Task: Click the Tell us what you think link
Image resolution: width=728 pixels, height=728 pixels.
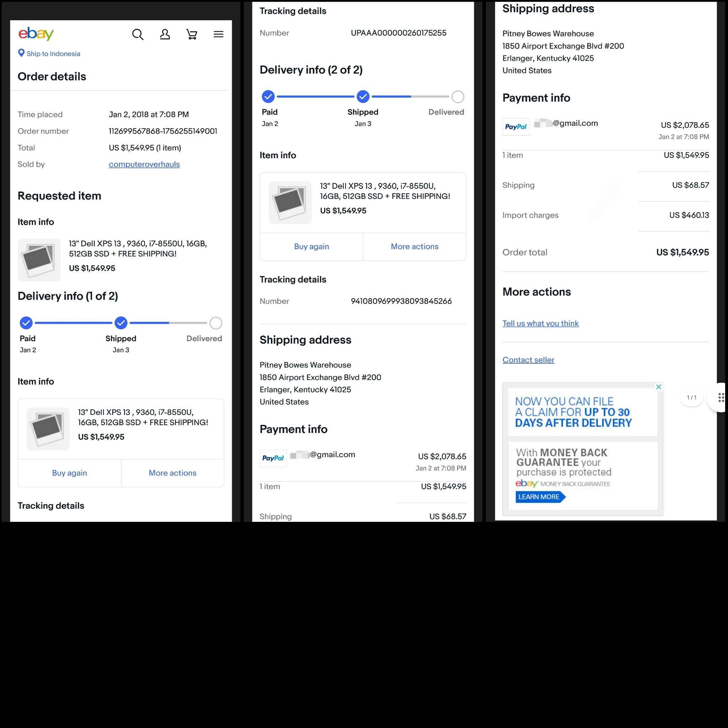Action: coord(540,323)
